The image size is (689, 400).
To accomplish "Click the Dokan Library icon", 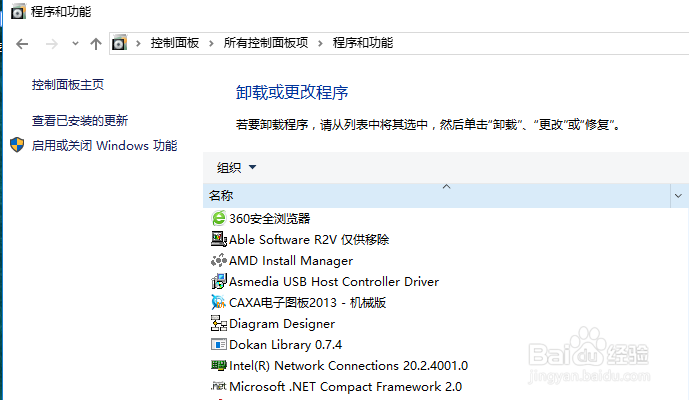I will tap(218, 344).
